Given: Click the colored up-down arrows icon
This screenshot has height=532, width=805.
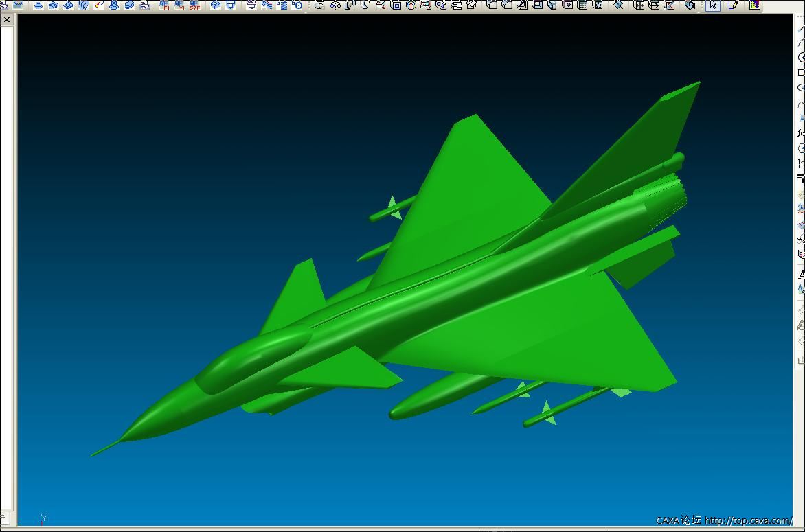Looking at the screenshot, I should 754,5.
